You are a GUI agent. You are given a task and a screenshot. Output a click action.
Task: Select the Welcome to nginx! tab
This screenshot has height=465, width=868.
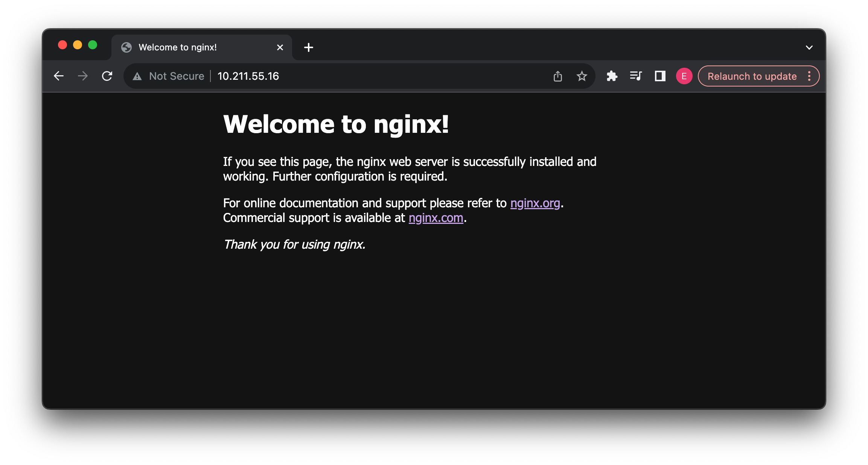[202, 47]
